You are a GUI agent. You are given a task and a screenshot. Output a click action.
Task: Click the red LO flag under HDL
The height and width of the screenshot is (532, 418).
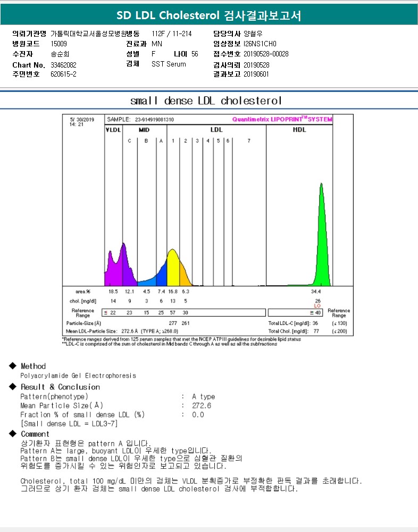[x=317, y=306]
